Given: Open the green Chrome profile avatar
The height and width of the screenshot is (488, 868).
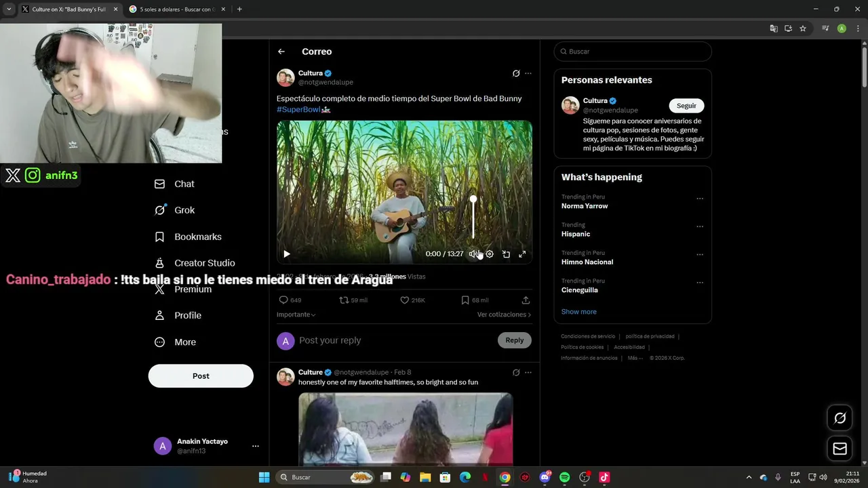Looking at the screenshot, I should [x=842, y=28].
